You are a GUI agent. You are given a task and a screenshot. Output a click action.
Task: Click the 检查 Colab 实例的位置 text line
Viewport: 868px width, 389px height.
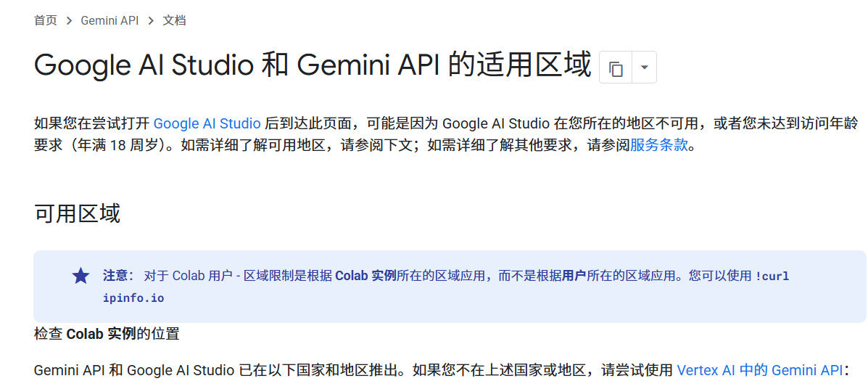pyautogui.click(x=107, y=334)
